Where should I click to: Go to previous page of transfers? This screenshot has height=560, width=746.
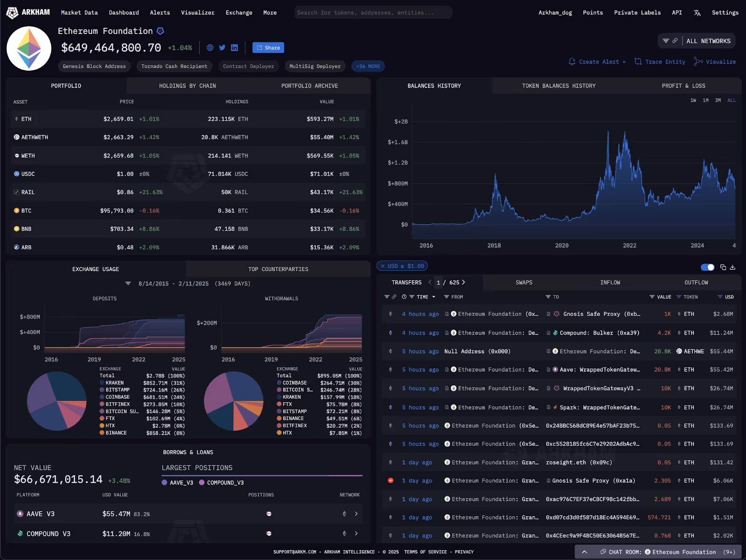[x=430, y=282]
